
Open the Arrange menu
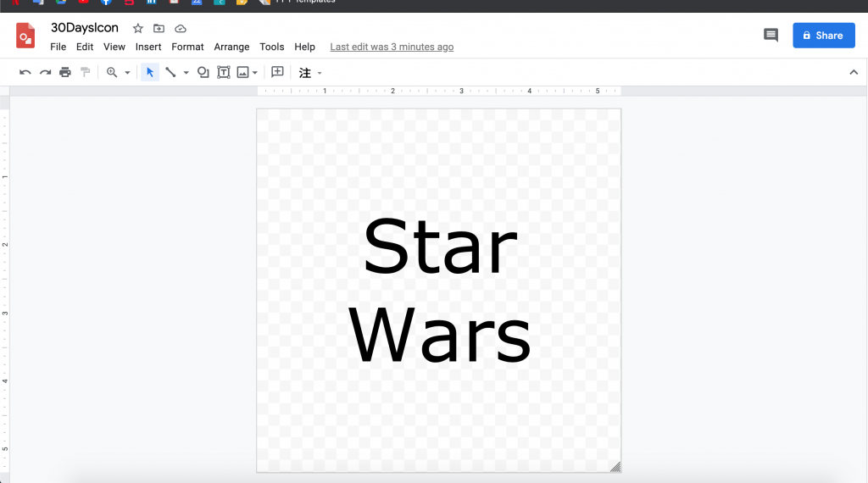click(231, 47)
